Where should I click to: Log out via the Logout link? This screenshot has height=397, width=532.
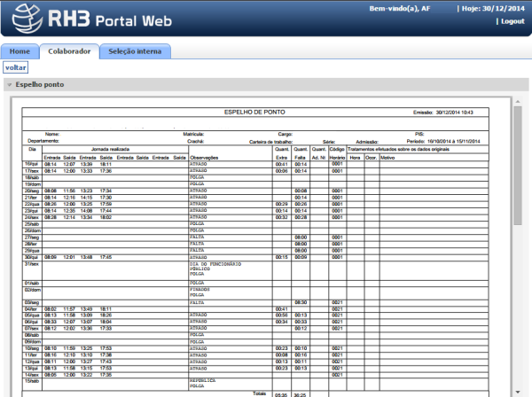click(x=512, y=20)
